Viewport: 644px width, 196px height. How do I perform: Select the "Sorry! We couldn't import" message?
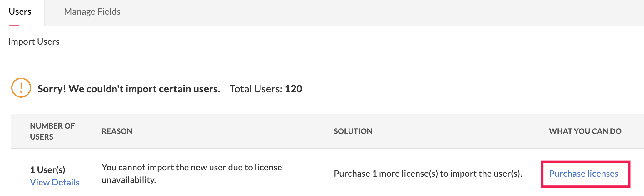[x=129, y=89]
